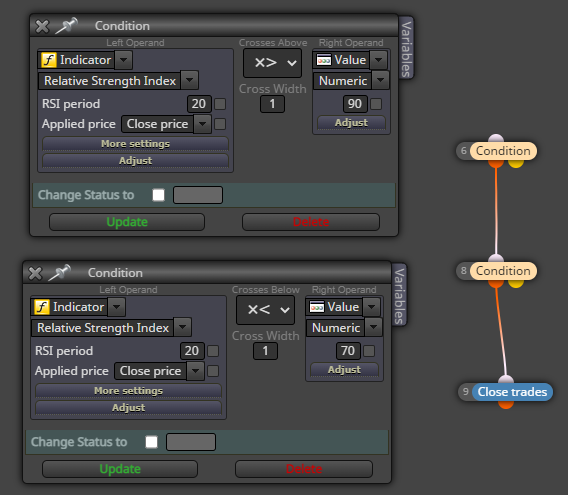The height and width of the screenshot is (495, 568).
Task: Click top input connector of Condition node 6
Action: point(496,138)
